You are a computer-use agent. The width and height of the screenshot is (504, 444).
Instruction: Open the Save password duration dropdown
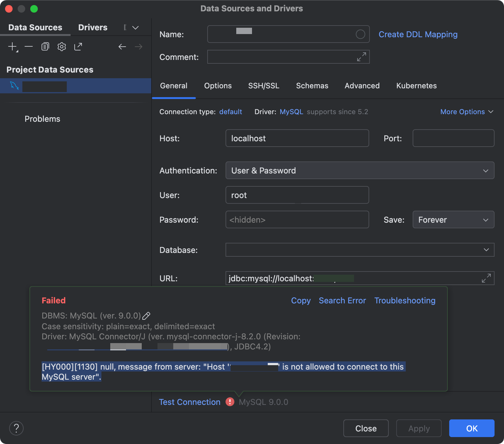pos(453,219)
